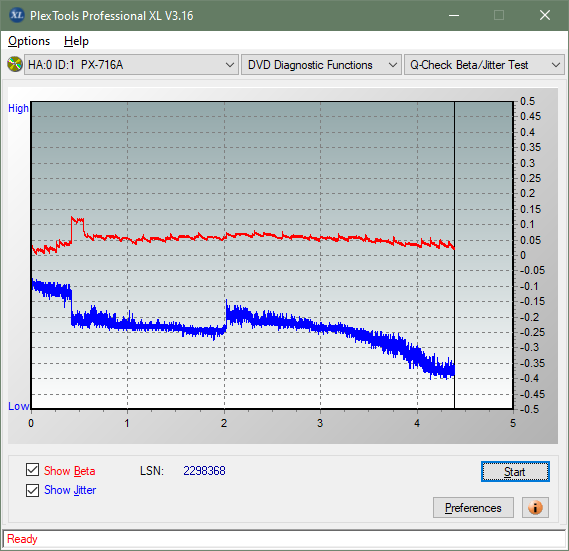
Task: Start the Beta/Jitter test
Action: tap(515, 472)
